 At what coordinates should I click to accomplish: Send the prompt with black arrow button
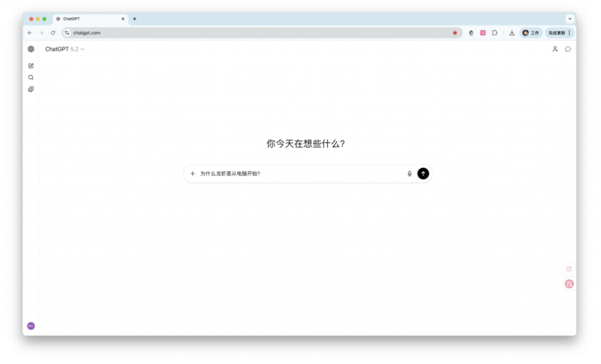tap(423, 174)
